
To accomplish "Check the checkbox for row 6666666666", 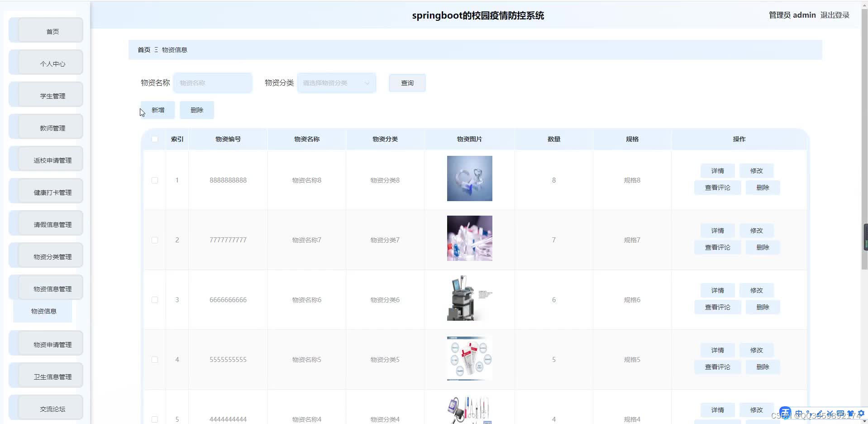I will coord(155,300).
